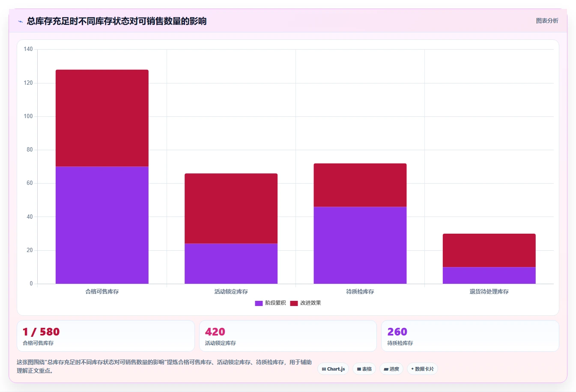The width and height of the screenshot is (576, 392).
Task: Click the purple segment of 退货待处理库存 bar
Action: [489, 276]
